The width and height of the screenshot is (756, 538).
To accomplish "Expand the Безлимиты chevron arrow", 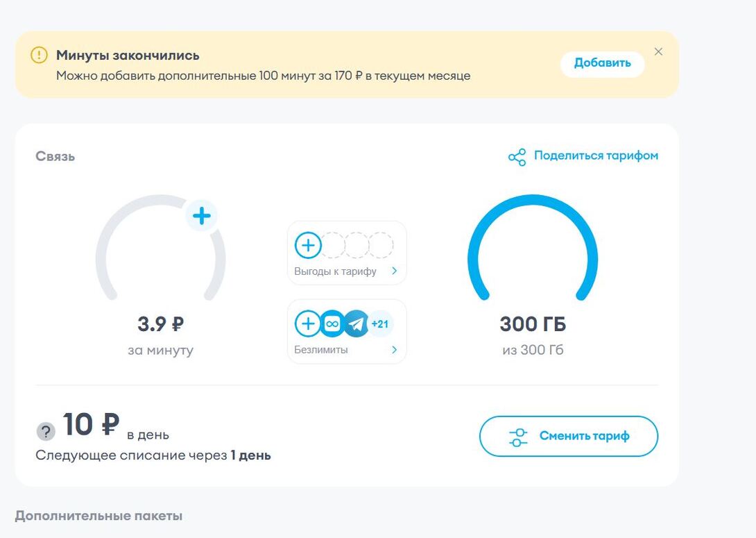I will [394, 350].
